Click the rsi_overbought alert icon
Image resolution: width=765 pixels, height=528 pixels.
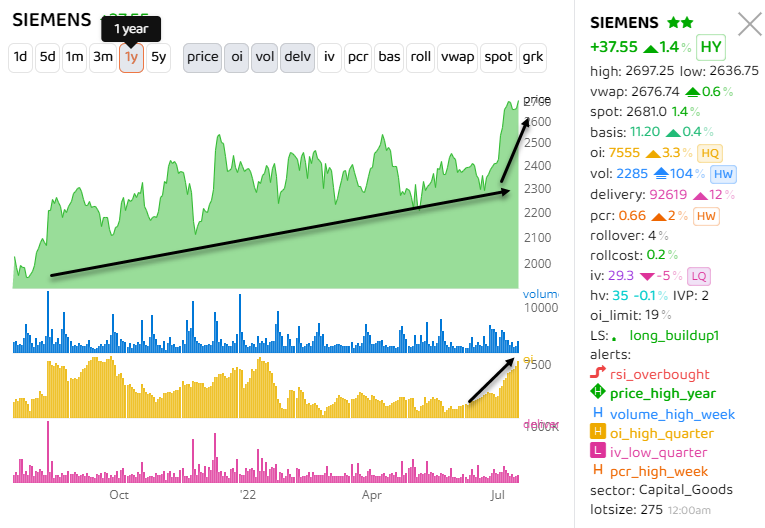(598, 373)
